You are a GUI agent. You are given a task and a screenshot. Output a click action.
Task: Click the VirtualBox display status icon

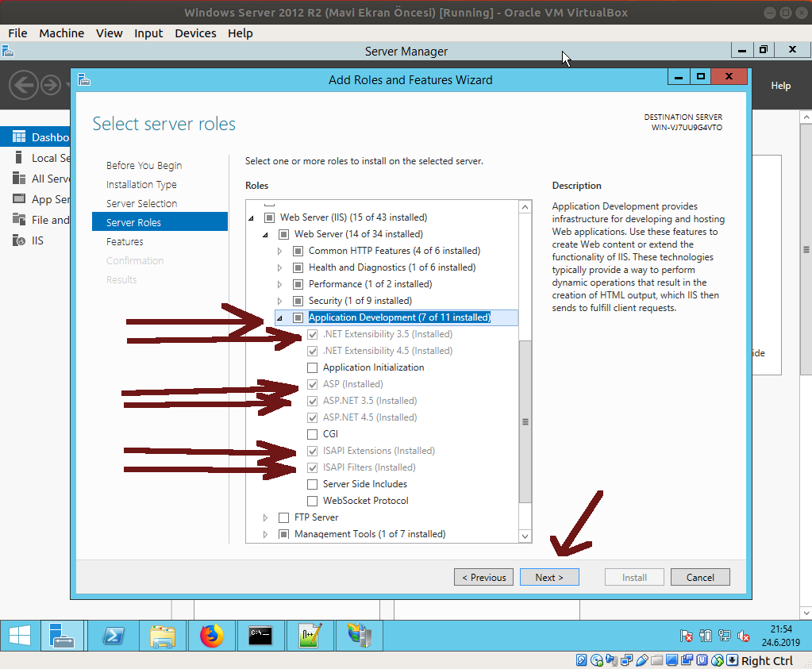pyautogui.click(x=672, y=660)
